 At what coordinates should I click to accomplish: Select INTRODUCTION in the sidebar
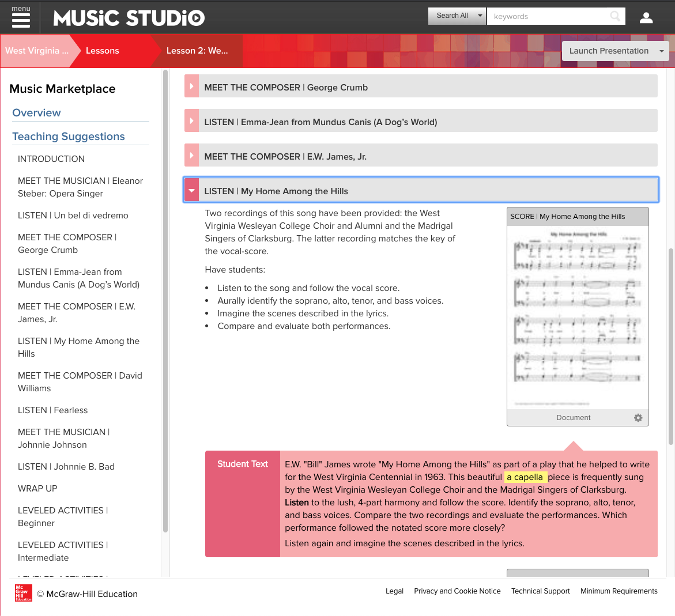(x=51, y=159)
